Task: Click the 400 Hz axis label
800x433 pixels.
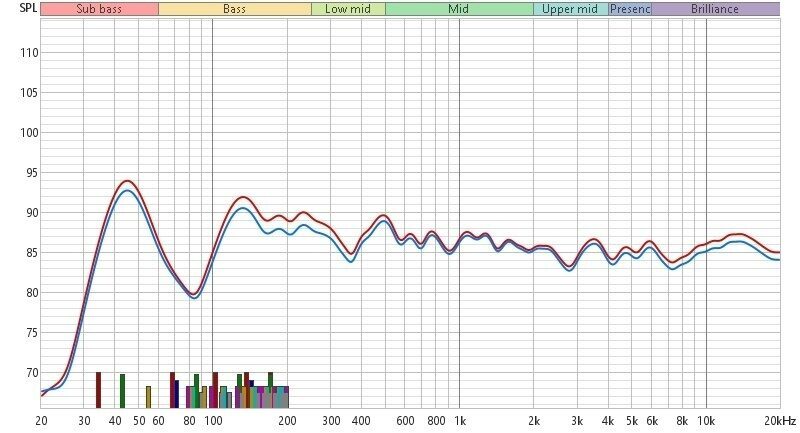Action: click(362, 421)
